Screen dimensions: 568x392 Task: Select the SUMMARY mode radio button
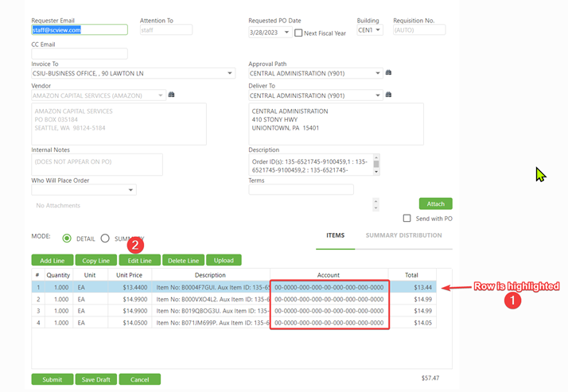coord(105,238)
